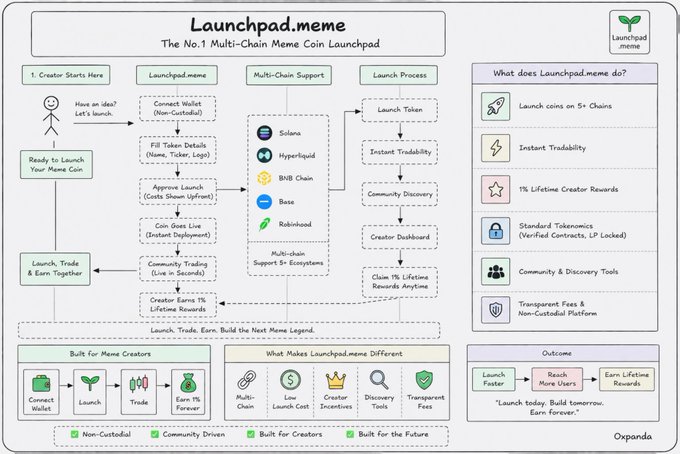The width and height of the screenshot is (680, 454).
Task: Click the star icon for Creator Rewards
Action: (496, 189)
